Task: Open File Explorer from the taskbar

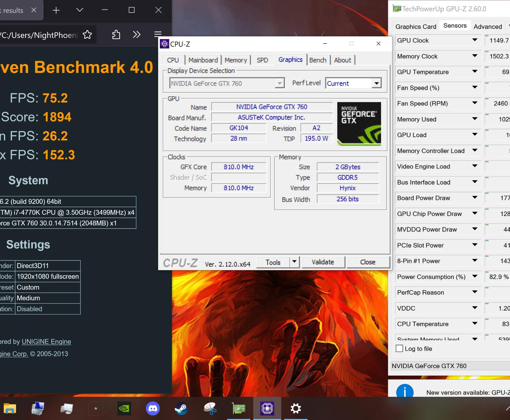Action: pos(10,408)
